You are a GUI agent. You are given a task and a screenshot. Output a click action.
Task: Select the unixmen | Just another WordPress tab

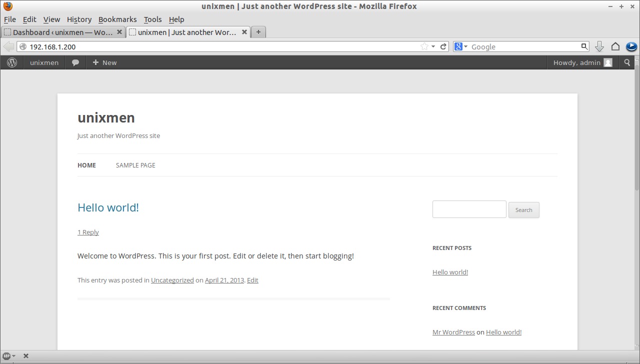coord(188,32)
